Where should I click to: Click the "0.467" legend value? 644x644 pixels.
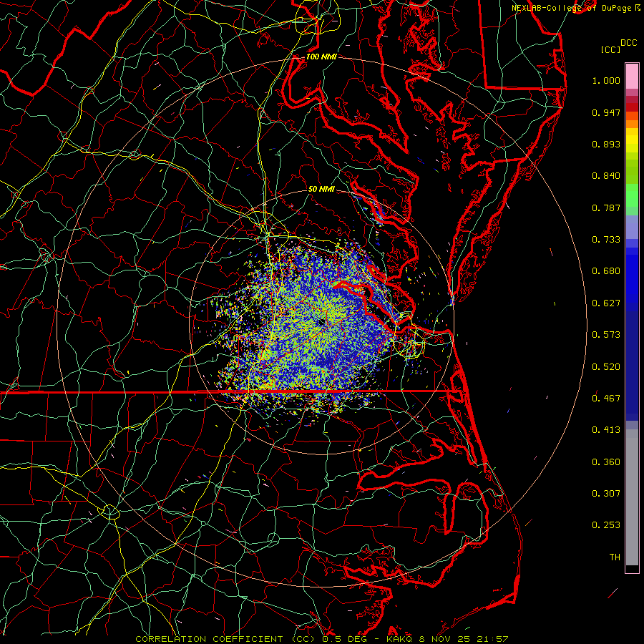pos(606,399)
